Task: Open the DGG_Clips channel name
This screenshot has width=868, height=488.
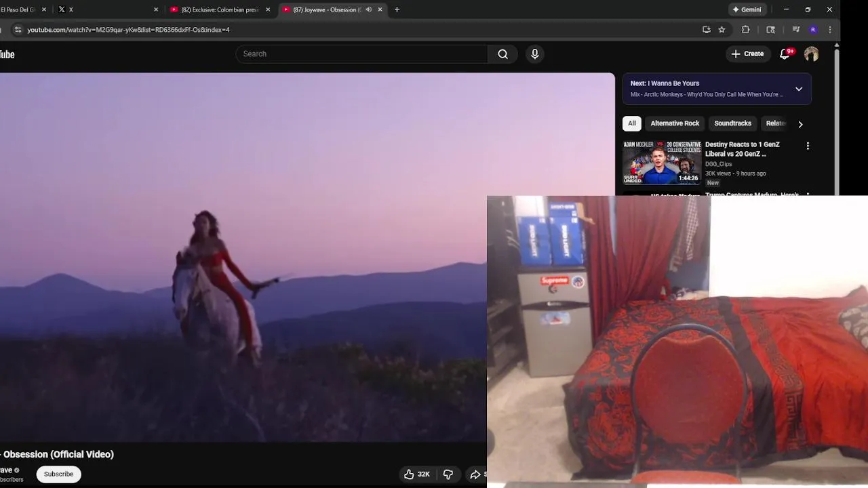Action: pyautogui.click(x=718, y=164)
